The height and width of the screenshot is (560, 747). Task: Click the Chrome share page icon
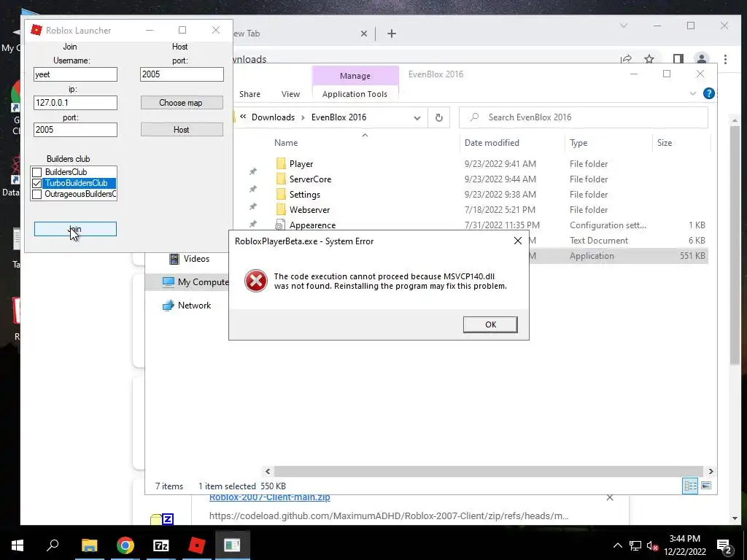626,59
